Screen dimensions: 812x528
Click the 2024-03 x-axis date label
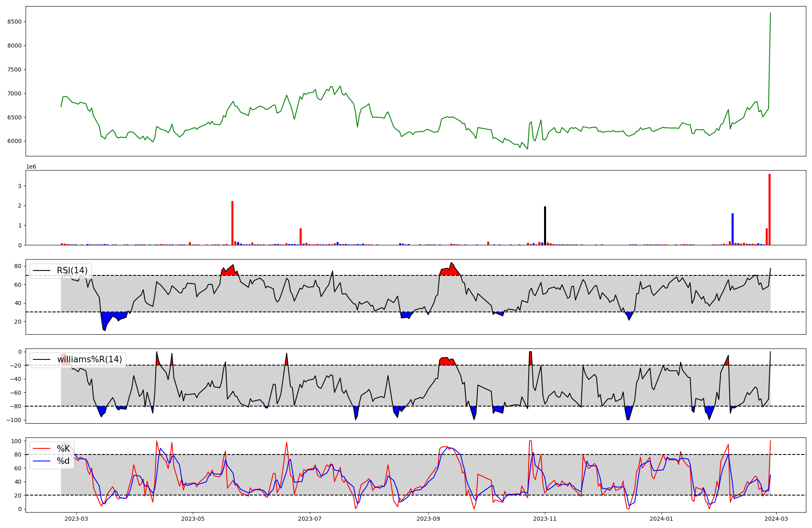[x=776, y=519]
